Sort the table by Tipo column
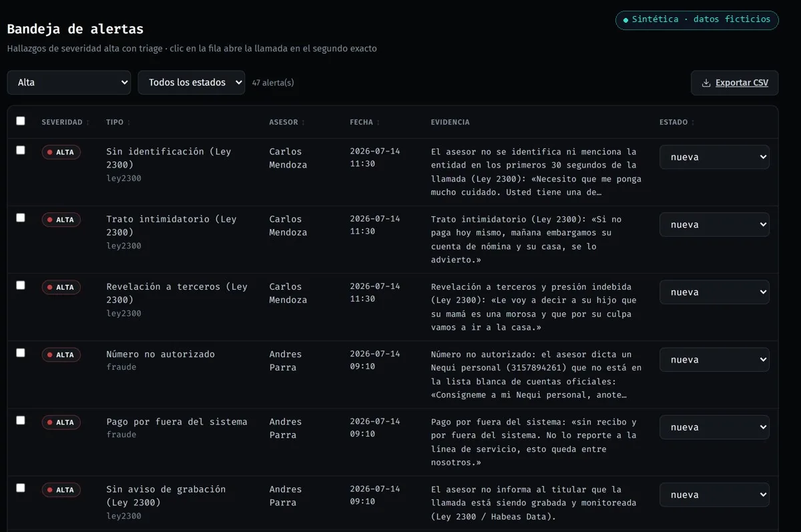 (118, 122)
